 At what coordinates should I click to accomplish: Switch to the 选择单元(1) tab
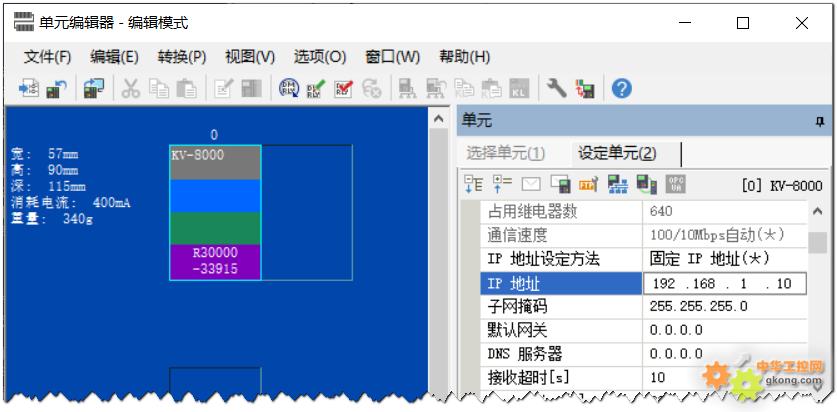[x=505, y=154]
